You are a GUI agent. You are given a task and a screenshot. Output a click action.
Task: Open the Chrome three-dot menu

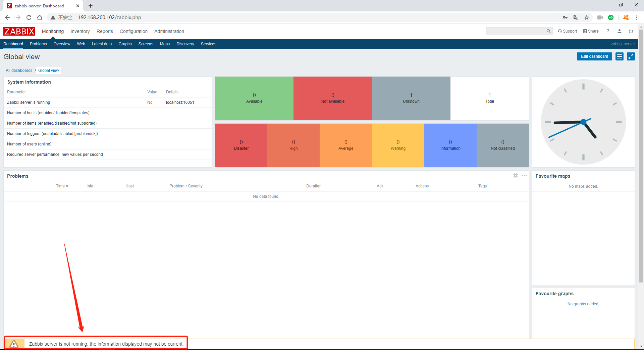[x=637, y=17]
